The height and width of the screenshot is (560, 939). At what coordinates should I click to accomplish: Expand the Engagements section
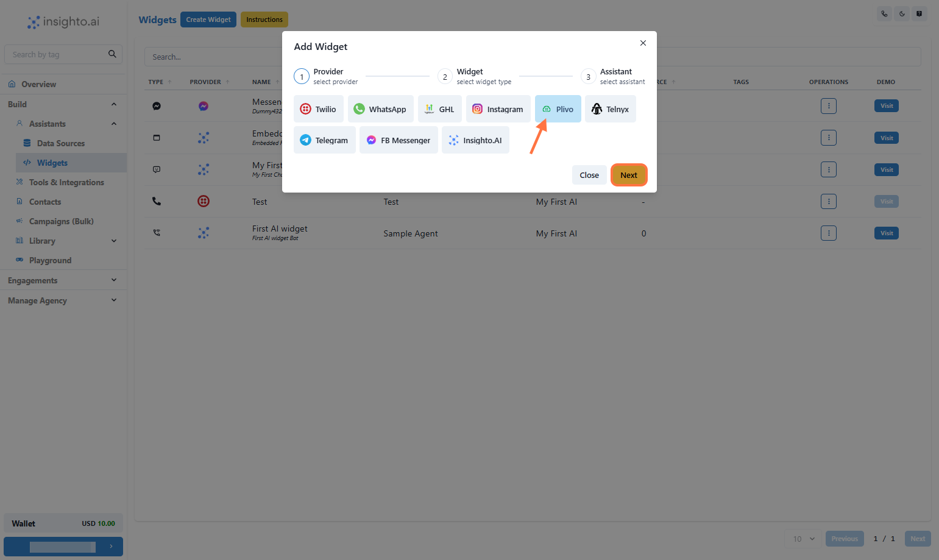pos(63,280)
